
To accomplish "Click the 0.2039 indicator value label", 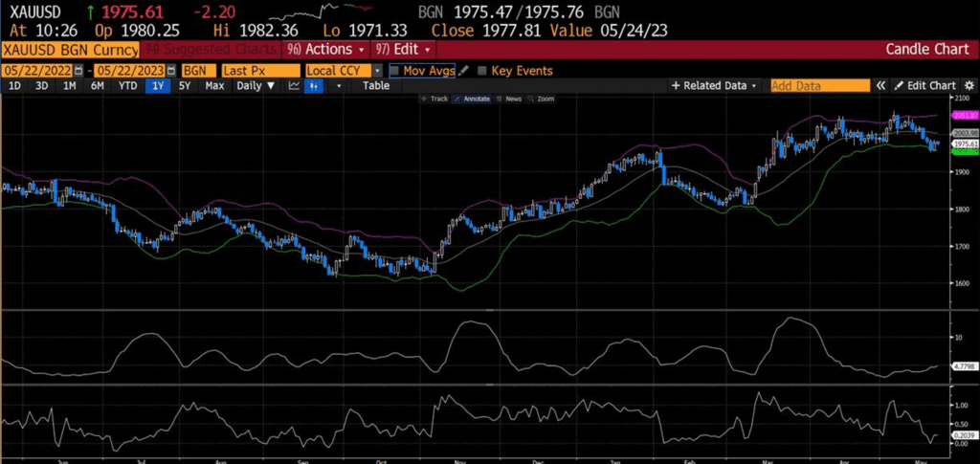I will pyautogui.click(x=965, y=434).
